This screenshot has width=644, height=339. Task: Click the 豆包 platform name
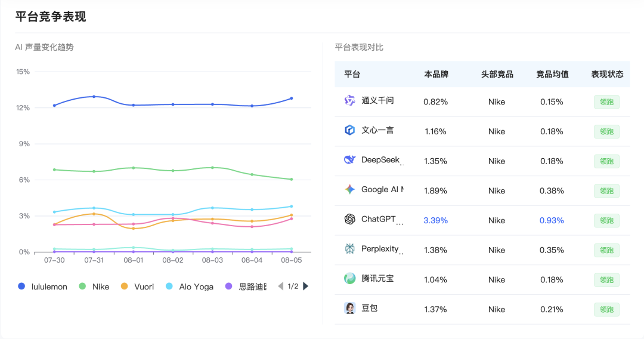tap(369, 308)
